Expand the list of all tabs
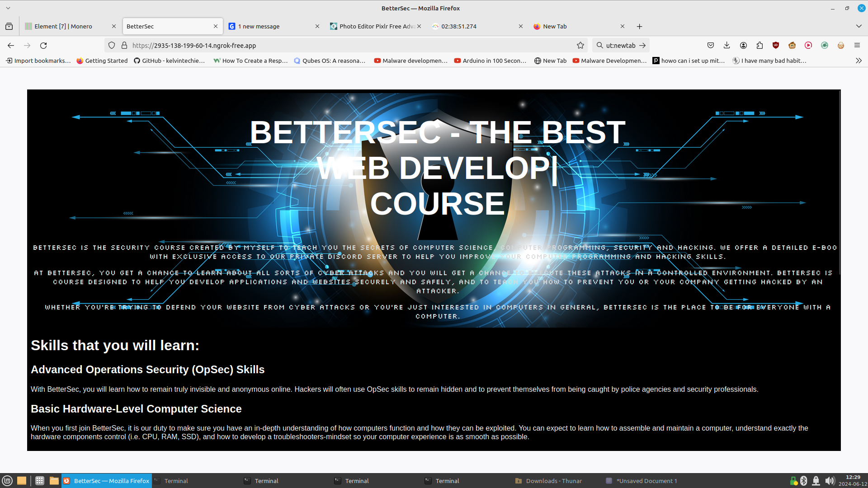868x488 pixels. 859,26
